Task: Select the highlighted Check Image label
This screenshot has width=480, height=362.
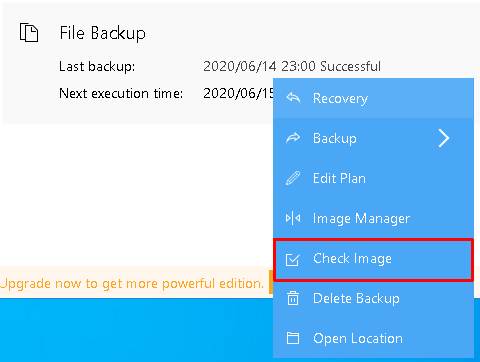Action: pyautogui.click(x=352, y=259)
